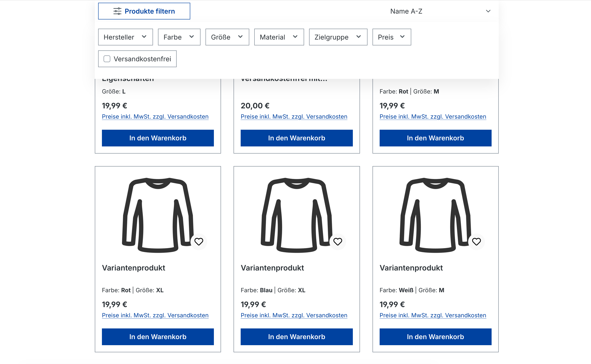The image size is (591, 364).
Task: Expand the Größe filter
Action: pos(227,37)
